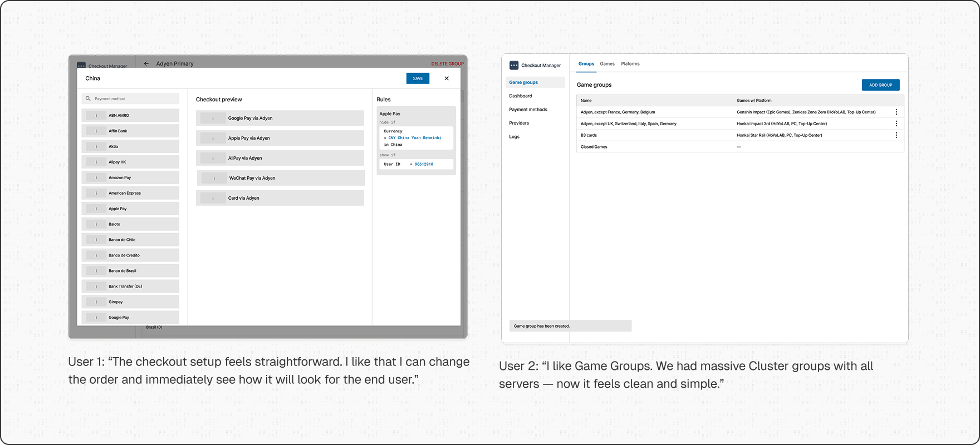This screenshot has height=445, width=980.
Task: Click the User ID label under show if
Action: click(x=392, y=164)
